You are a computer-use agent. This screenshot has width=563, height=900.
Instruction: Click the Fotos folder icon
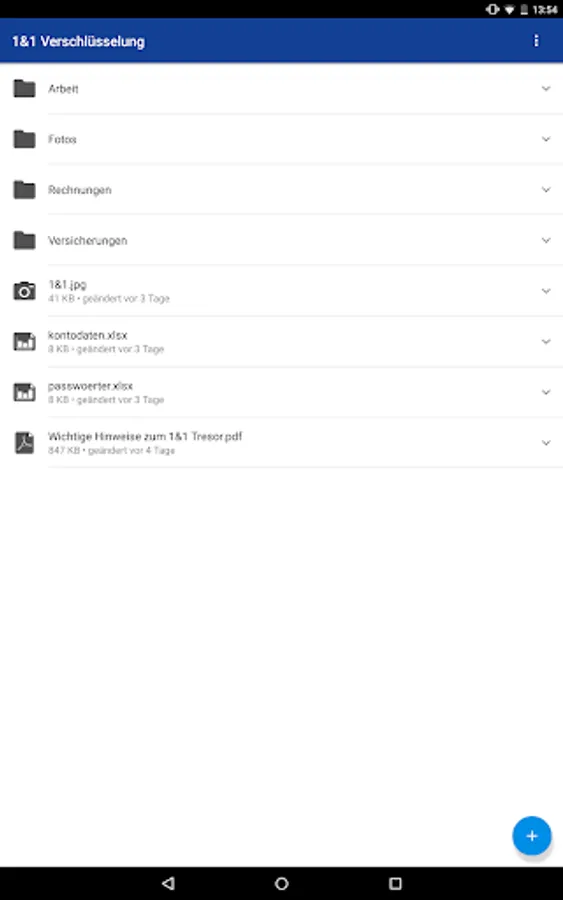pyautogui.click(x=24, y=139)
